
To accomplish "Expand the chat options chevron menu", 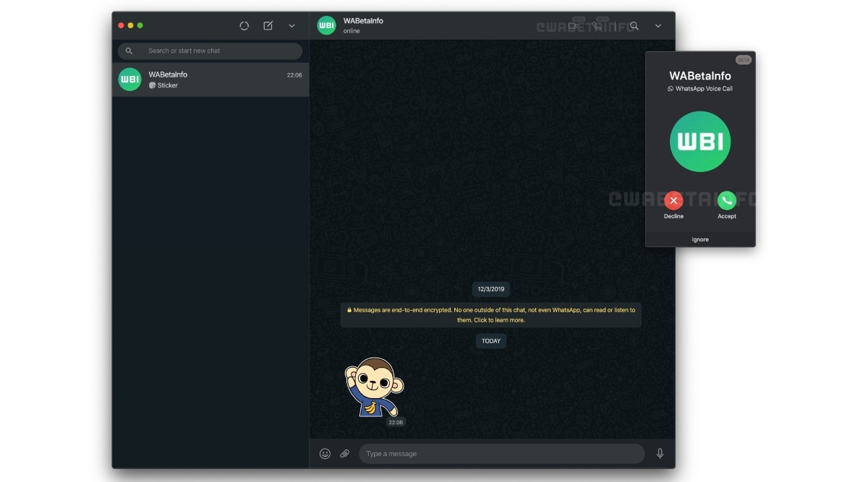I will pos(658,26).
